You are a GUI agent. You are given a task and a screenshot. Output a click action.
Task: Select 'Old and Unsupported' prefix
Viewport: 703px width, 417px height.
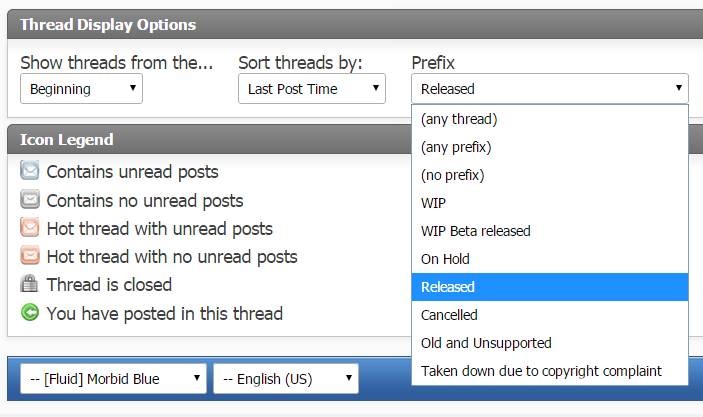486,343
